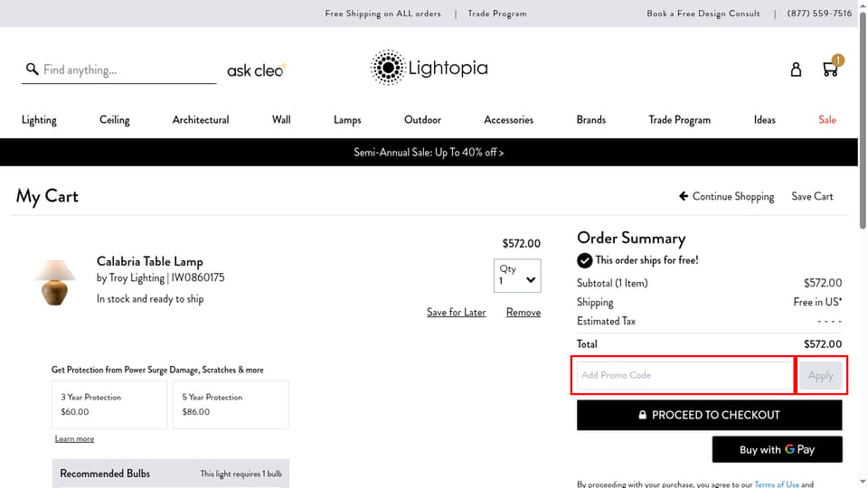The height and width of the screenshot is (488, 868).
Task: Click the Continue Shopping link
Action: [727, 196]
